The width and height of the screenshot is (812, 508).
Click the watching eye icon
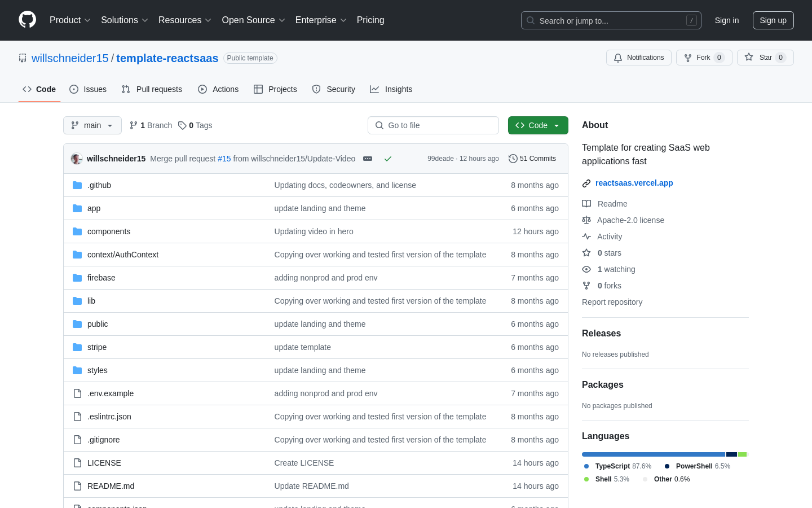pos(586,269)
